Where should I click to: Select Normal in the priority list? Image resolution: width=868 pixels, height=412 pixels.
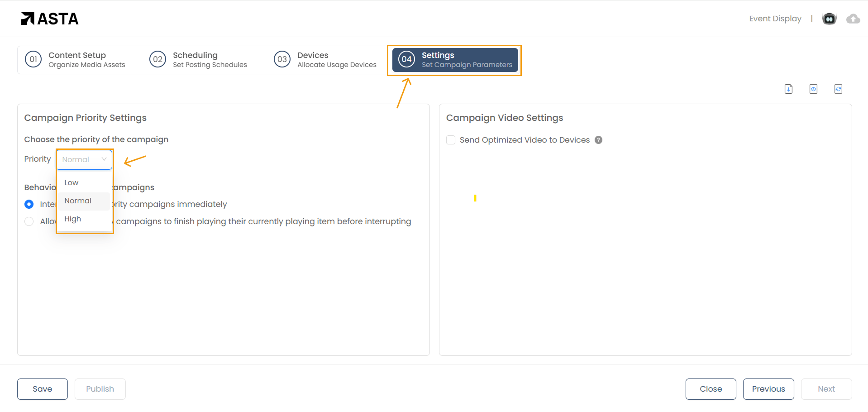tap(78, 201)
